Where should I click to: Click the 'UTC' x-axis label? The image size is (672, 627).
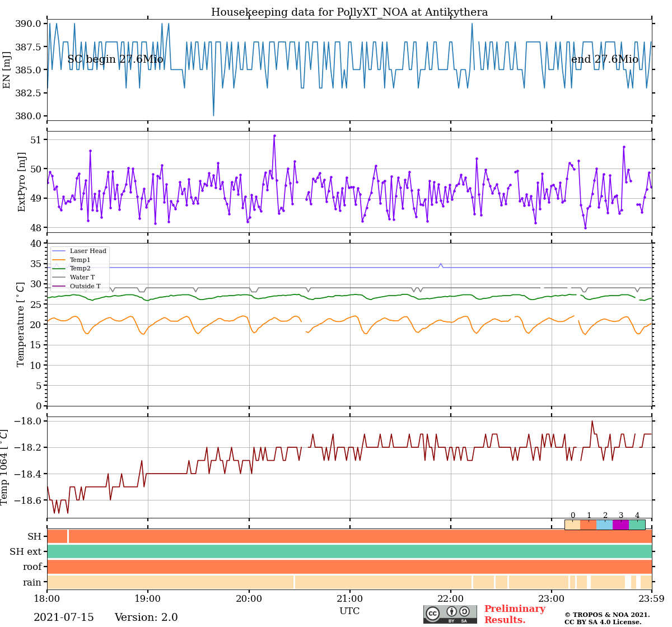349,611
